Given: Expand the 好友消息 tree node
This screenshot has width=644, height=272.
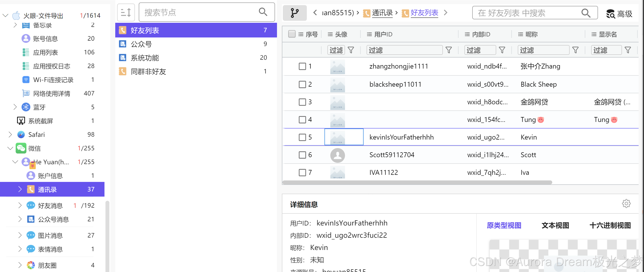Looking at the screenshot, I should [x=20, y=205].
